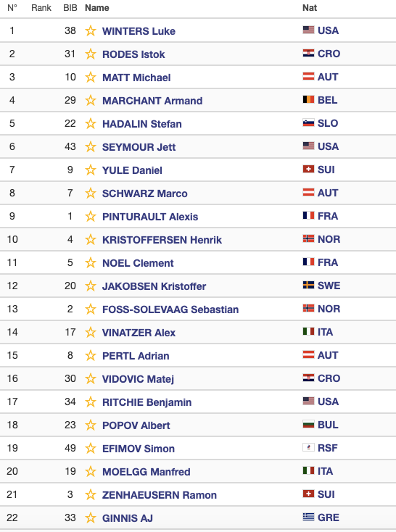Open HADALIN Stefan athlete profile link
396x532 pixels.
pos(142,124)
